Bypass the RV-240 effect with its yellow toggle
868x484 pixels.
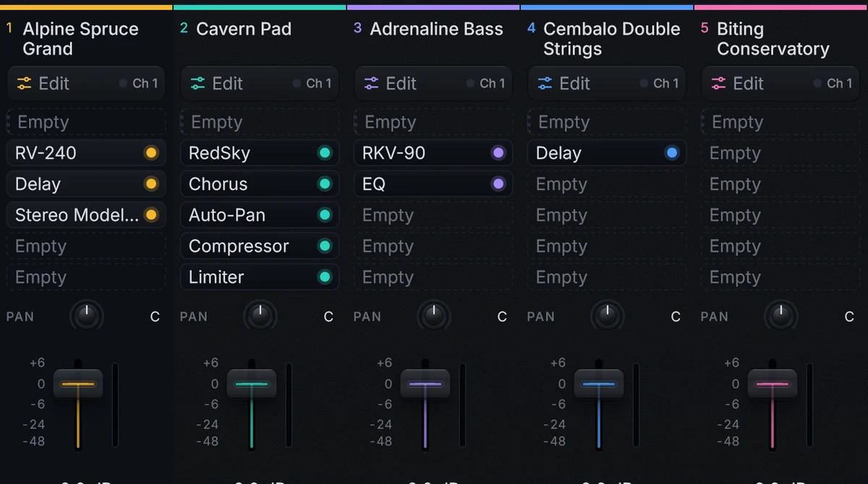[151, 153]
